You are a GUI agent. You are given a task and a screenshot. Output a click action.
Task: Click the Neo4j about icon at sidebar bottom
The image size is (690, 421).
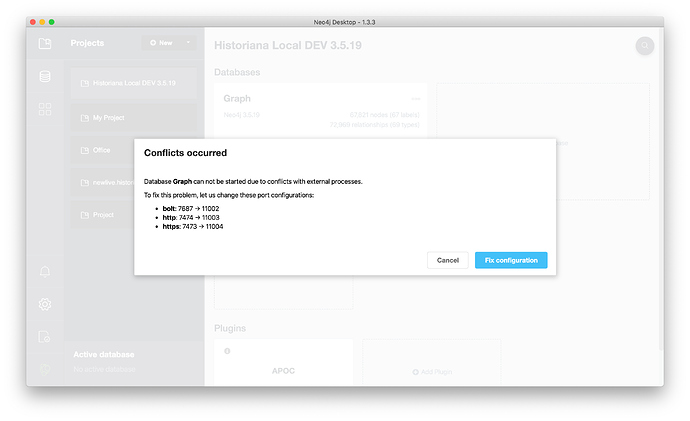tap(44, 370)
